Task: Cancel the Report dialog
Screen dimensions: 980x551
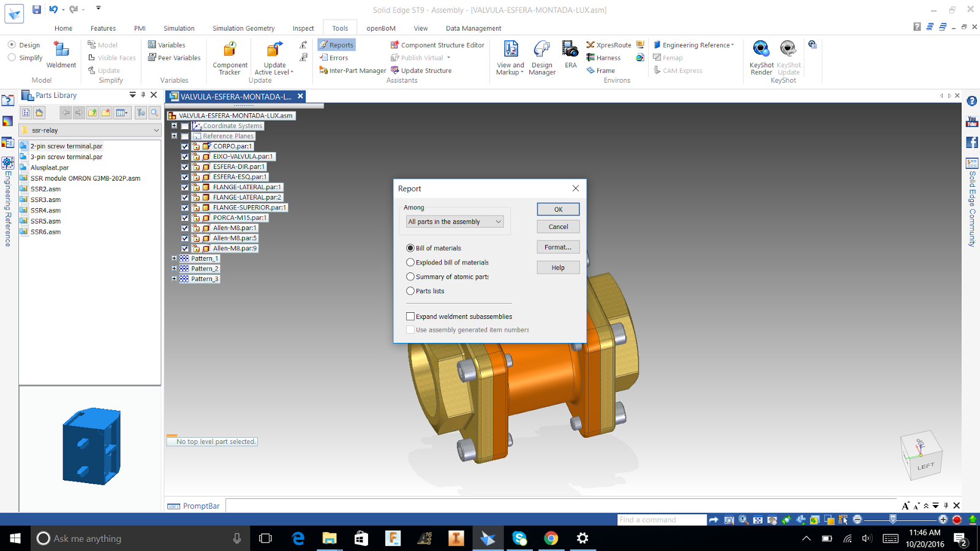Action: [x=558, y=227]
